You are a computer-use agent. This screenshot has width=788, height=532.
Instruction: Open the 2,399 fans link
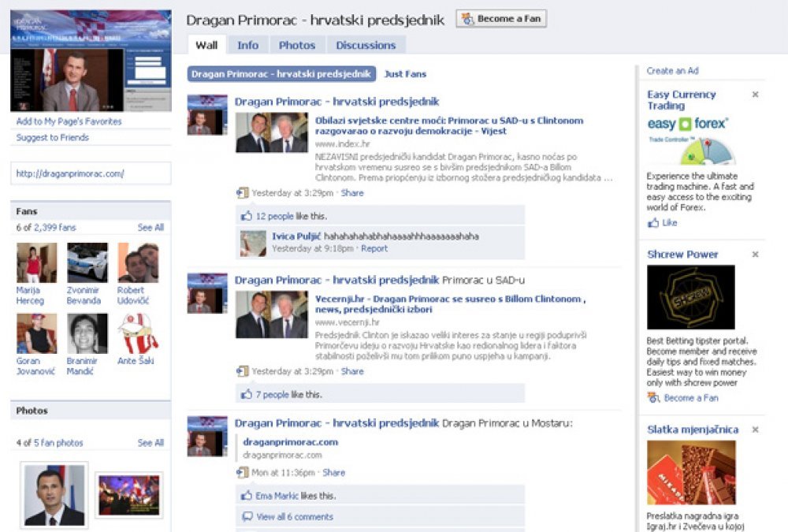(x=55, y=227)
